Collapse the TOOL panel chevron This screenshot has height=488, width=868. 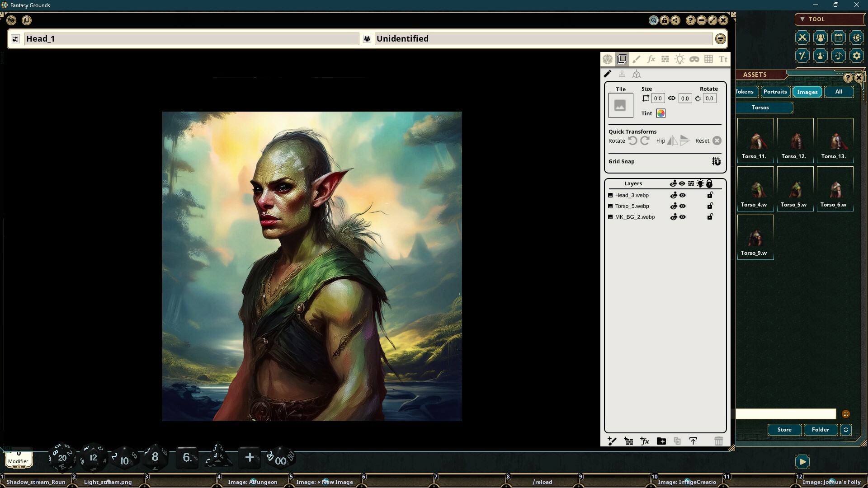click(x=802, y=19)
